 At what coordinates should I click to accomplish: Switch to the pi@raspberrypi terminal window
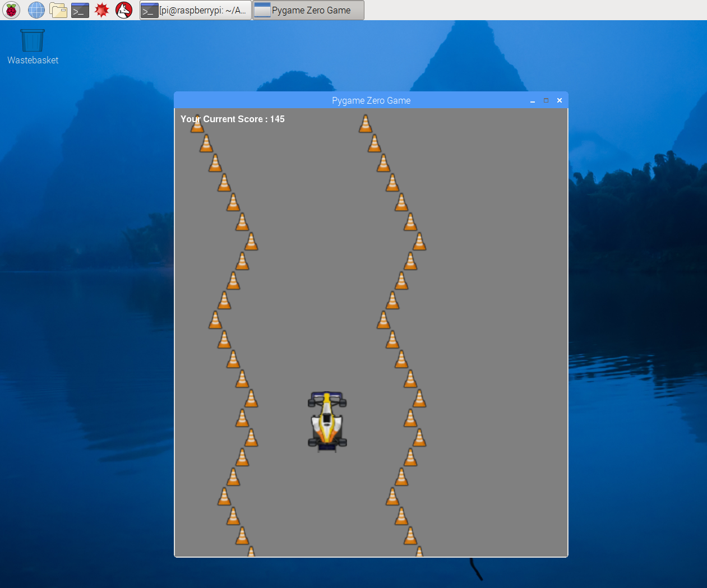point(195,10)
